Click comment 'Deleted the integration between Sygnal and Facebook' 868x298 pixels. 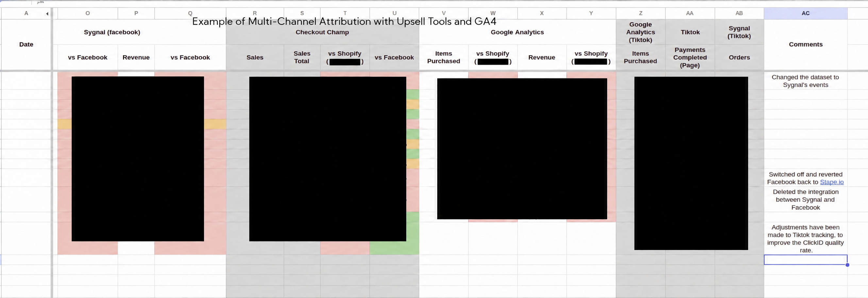pos(805,200)
